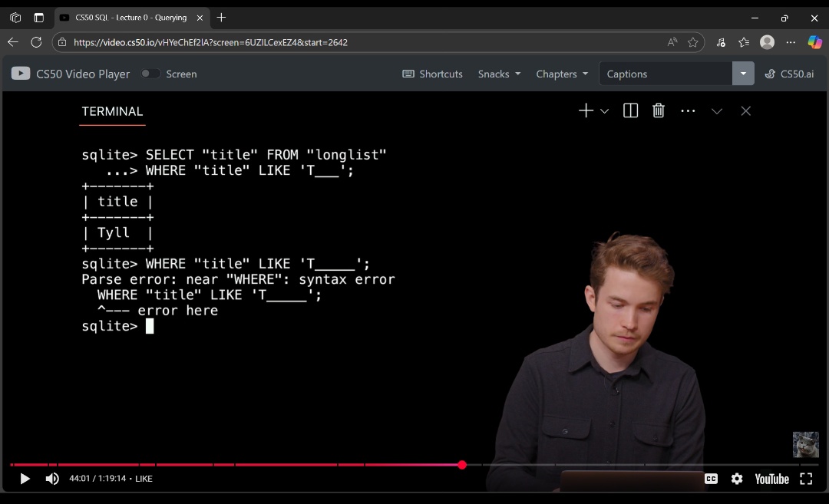Toggle closed captions CC button
829x504 pixels.
[x=711, y=479]
